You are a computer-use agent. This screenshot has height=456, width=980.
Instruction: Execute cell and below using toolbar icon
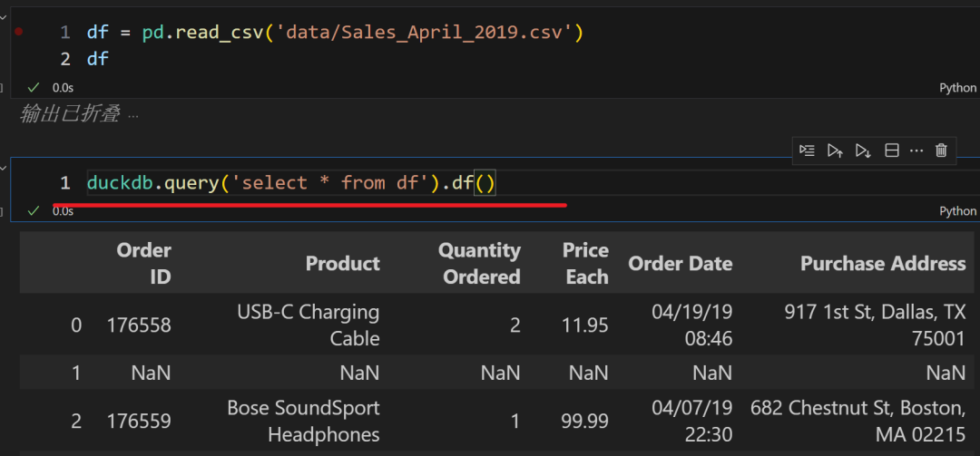point(863,150)
